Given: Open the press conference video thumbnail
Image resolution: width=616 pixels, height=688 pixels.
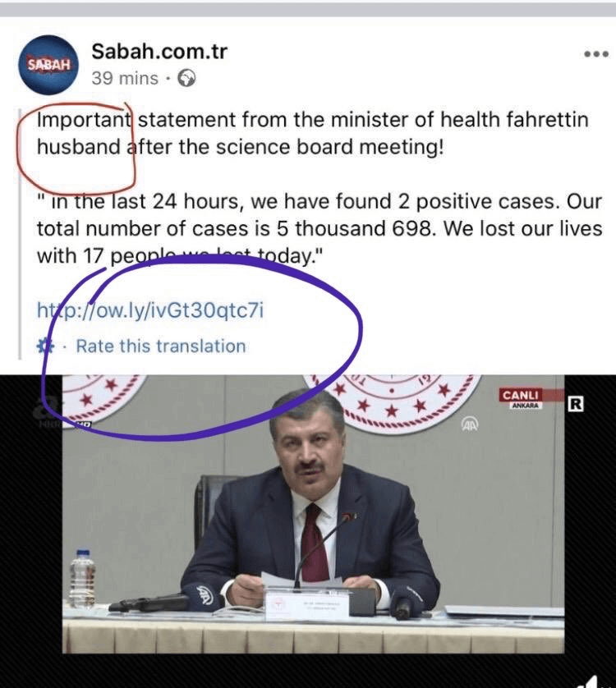Looking at the screenshot, I should point(308,514).
